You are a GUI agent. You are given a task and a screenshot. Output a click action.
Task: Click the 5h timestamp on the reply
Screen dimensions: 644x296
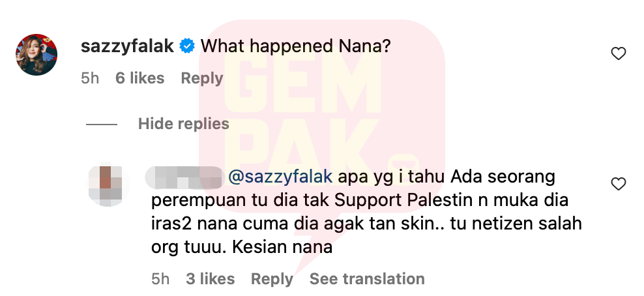[x=160, y=279]
